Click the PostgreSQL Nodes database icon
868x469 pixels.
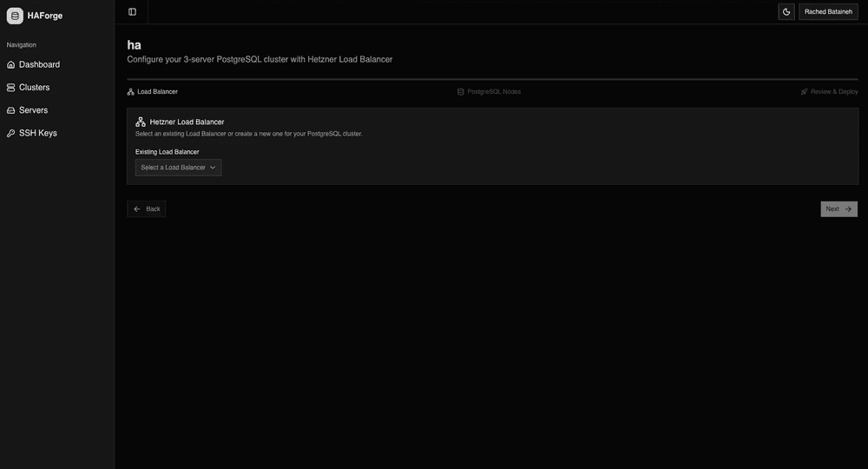click(461, 92)
